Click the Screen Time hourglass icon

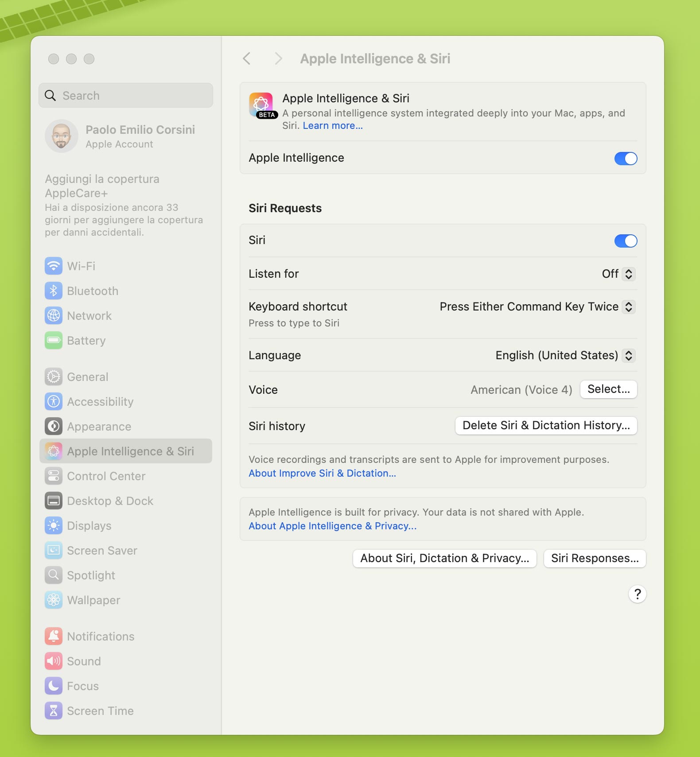pyautogui.click(x=54, y=710)
